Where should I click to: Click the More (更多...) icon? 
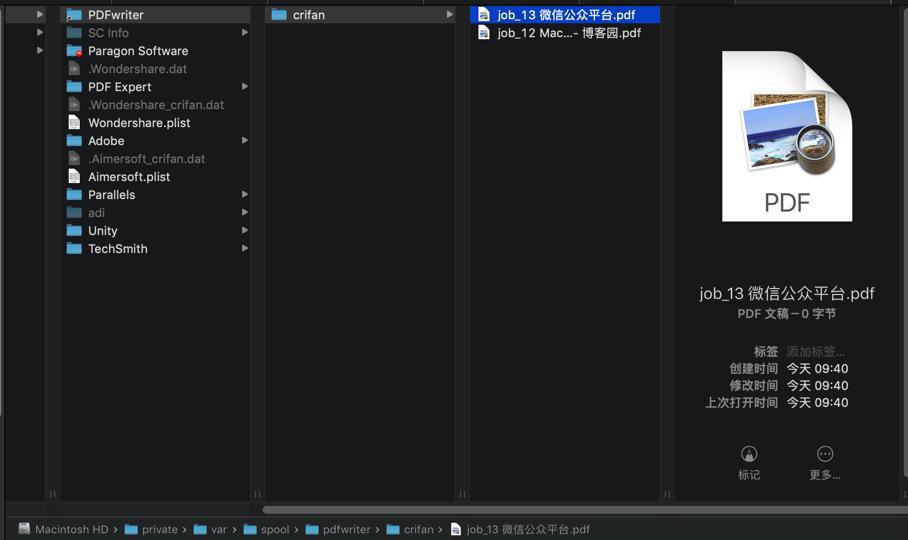click(x=825, y=454)
